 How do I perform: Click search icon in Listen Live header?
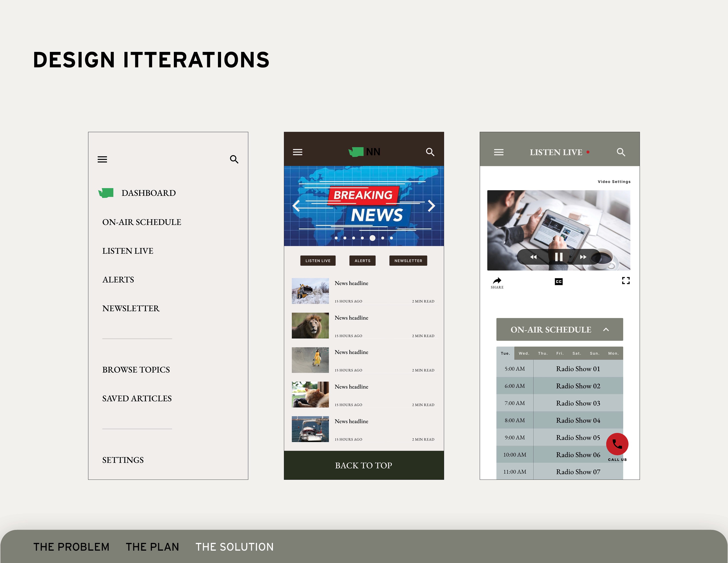coord(621,152)
